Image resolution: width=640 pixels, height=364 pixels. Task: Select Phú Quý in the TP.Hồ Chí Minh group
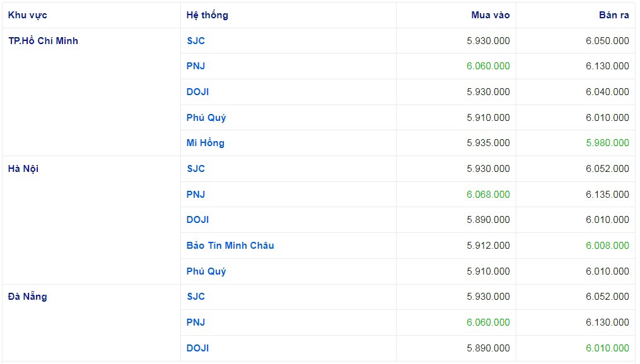(206, 118)
